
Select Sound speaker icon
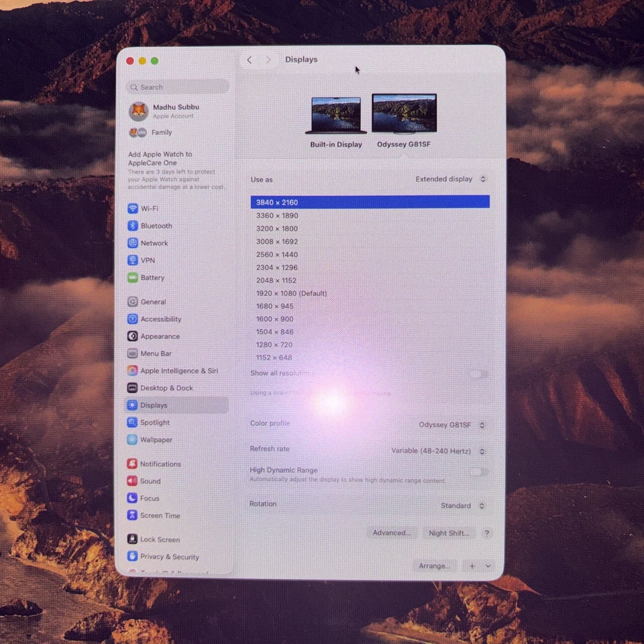pyautogui.click(x=132, y=482)
